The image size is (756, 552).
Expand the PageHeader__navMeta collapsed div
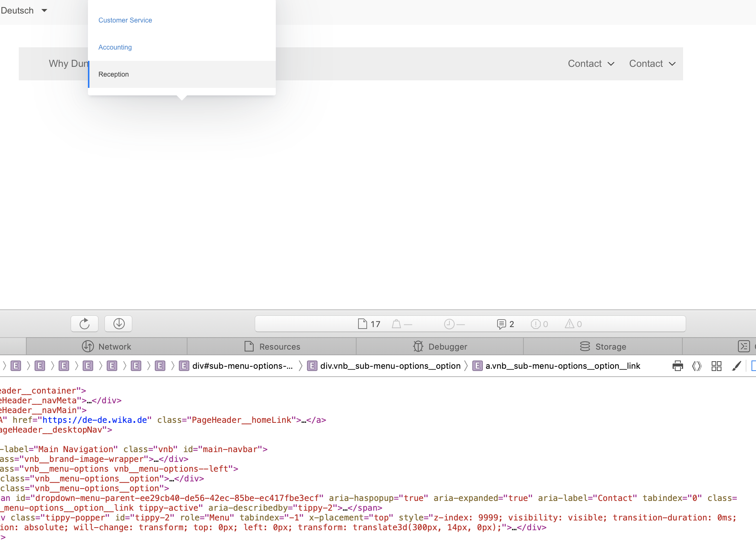pos(89,400)
